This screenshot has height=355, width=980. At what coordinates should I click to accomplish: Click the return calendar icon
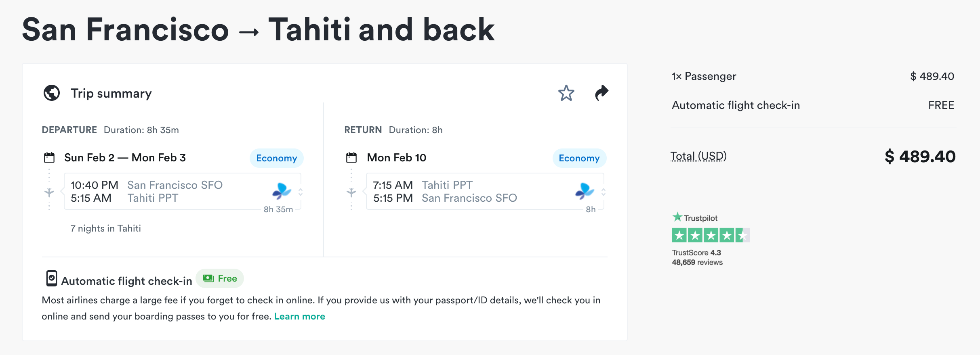(351, 157)
